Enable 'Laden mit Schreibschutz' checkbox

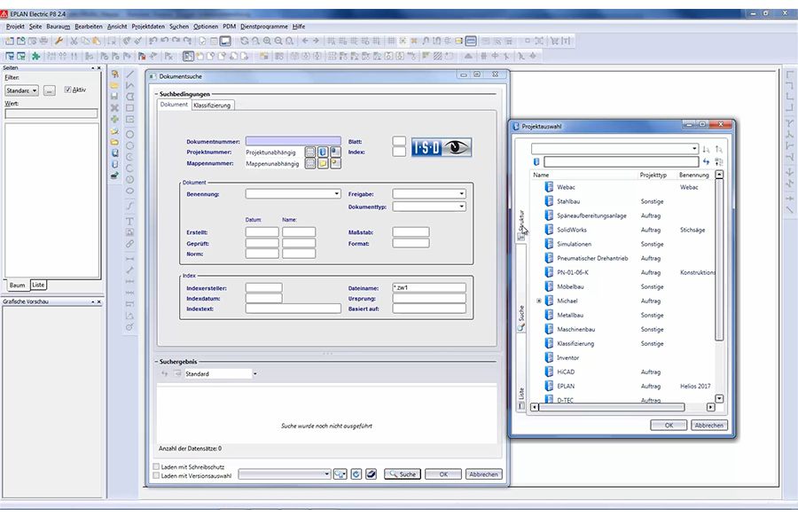click(156, 466)
